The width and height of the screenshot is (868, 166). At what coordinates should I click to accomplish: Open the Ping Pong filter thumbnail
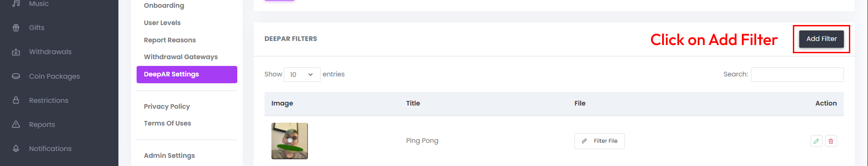click(290, 141)
